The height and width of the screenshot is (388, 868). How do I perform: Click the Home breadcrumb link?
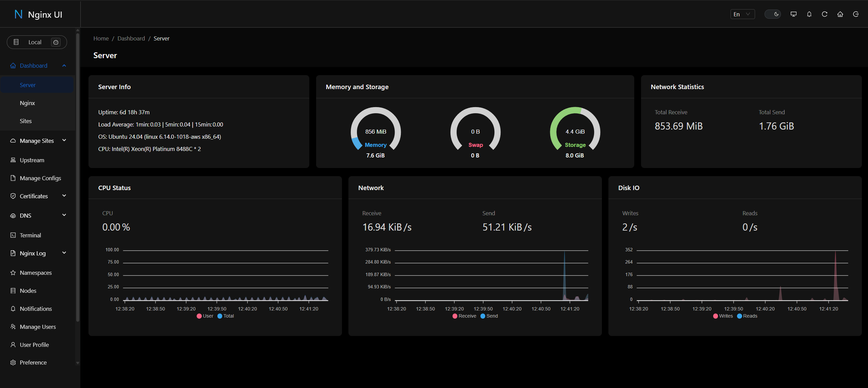(101, 38)
